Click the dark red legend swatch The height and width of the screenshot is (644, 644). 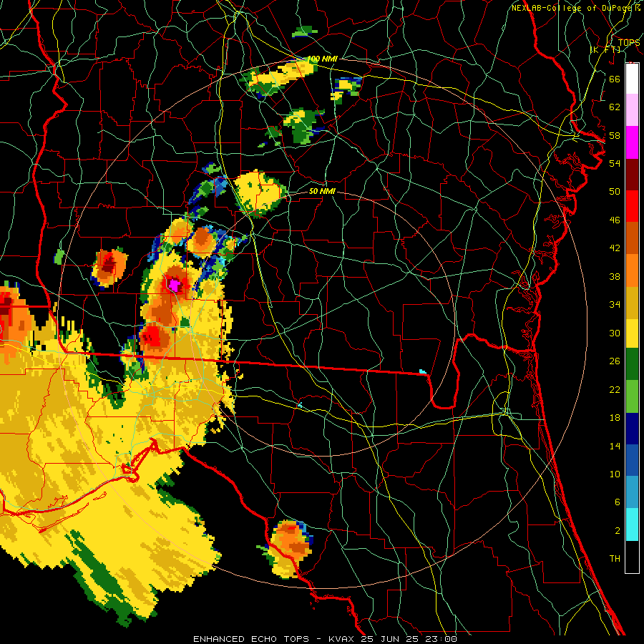(632, 175)
